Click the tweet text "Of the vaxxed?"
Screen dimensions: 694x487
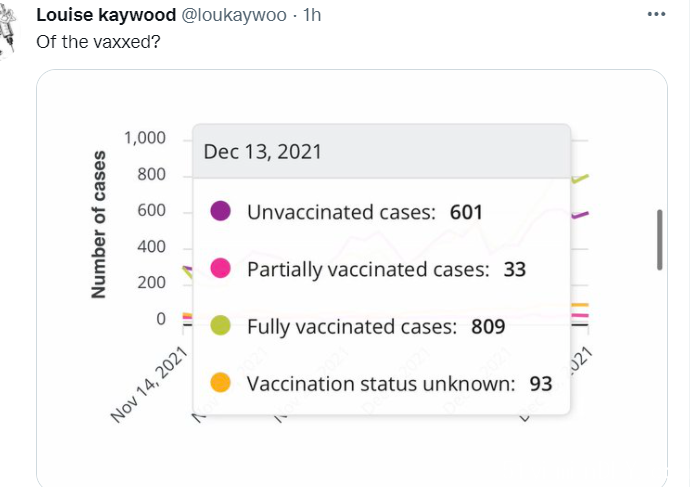[98, 42]
